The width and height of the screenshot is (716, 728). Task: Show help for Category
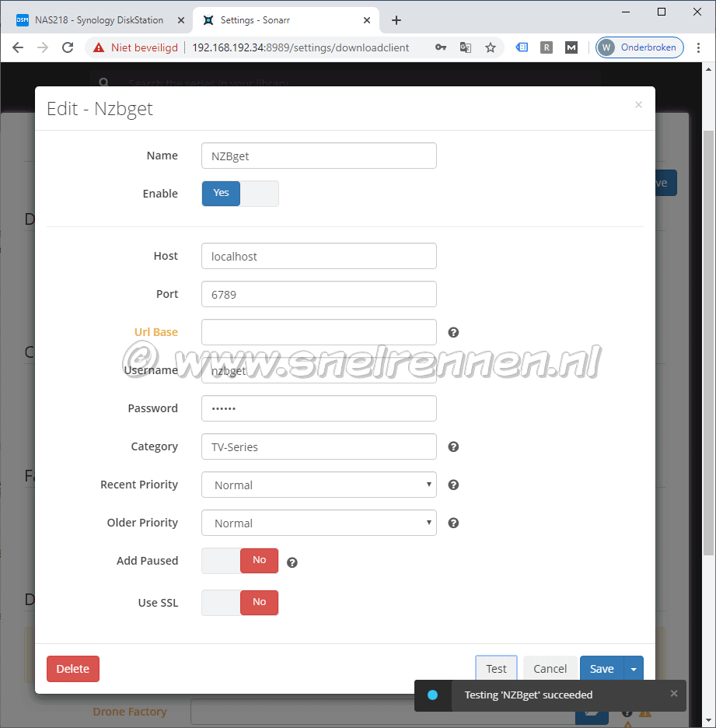point(453,446)
